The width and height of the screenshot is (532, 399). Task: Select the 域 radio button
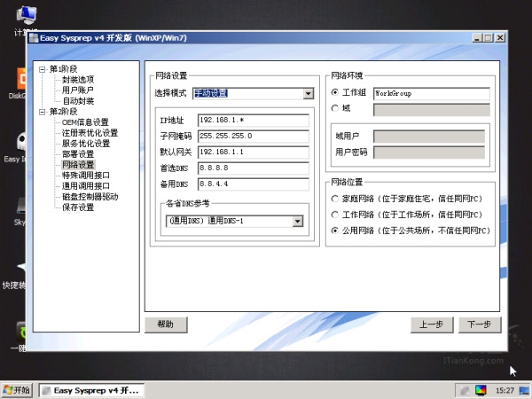point(335,108)
